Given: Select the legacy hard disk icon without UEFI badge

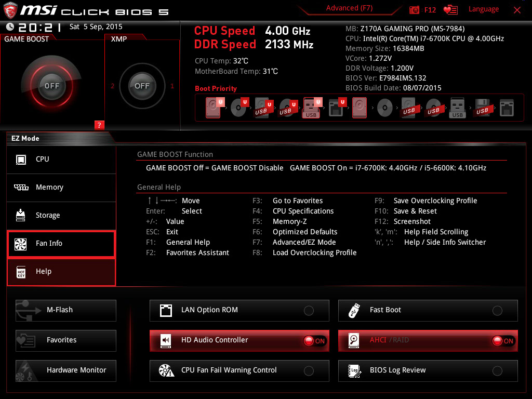Looking at the screenshot, I should (x=360, y=108).
